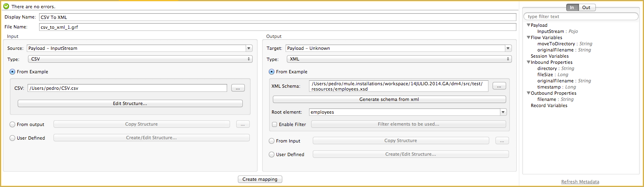
Task: Collapse the Inbound Properties tree node
Action: point(528,63)
